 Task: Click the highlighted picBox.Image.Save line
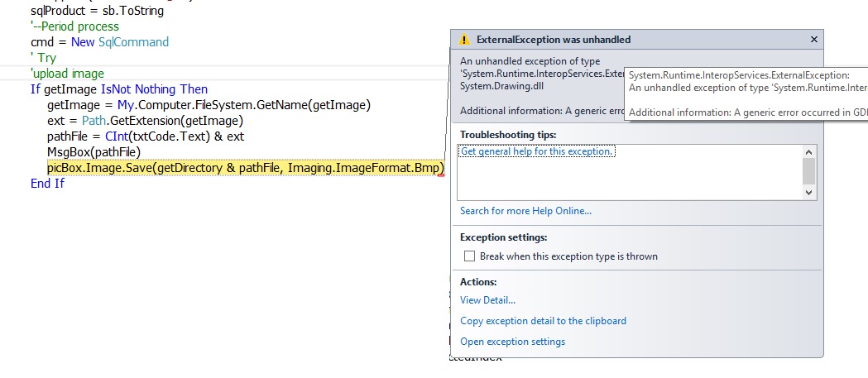(x=246, y=168)
